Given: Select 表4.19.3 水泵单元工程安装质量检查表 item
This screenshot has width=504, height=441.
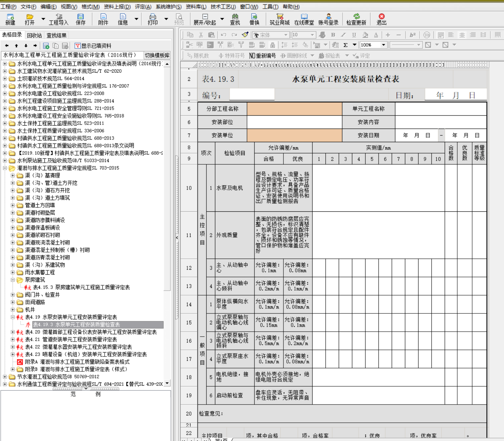Looking at the screenshot, I should pyautogui.click(x=76, y=325).
